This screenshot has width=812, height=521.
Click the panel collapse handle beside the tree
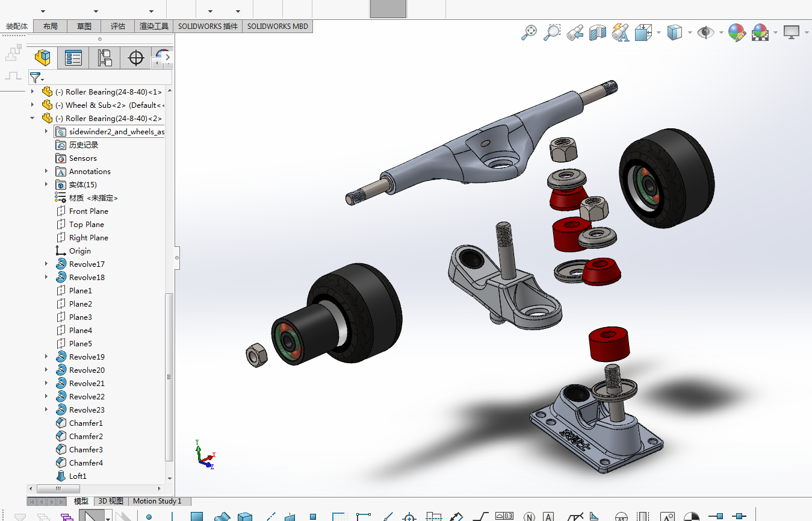[177, 258]
